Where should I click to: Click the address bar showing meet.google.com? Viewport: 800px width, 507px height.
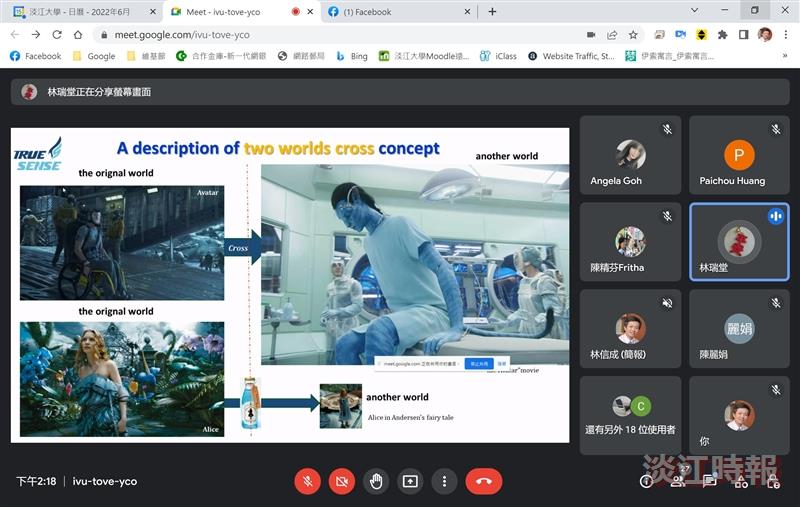click(x=337, y=35)
